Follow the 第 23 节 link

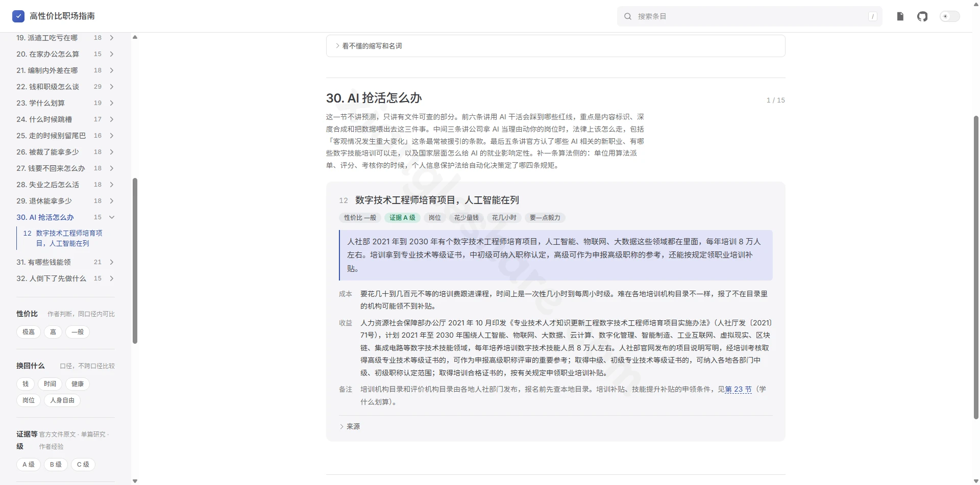click(738, 389)
